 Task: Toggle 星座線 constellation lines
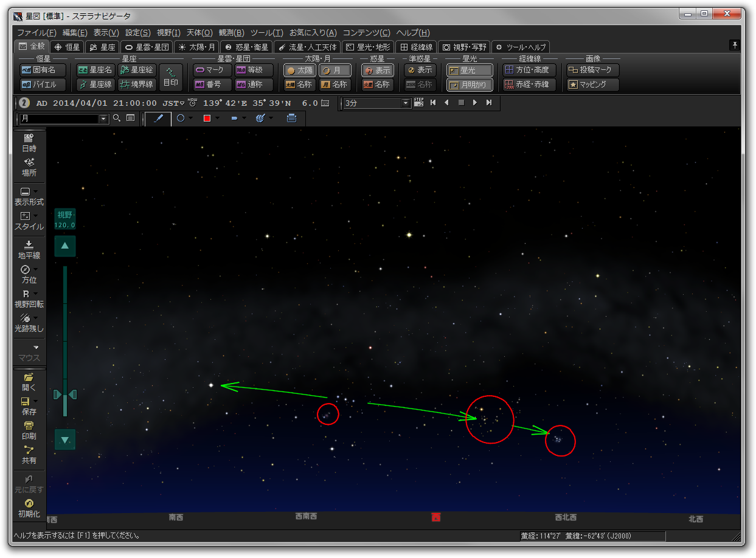[x=95, y=84]
